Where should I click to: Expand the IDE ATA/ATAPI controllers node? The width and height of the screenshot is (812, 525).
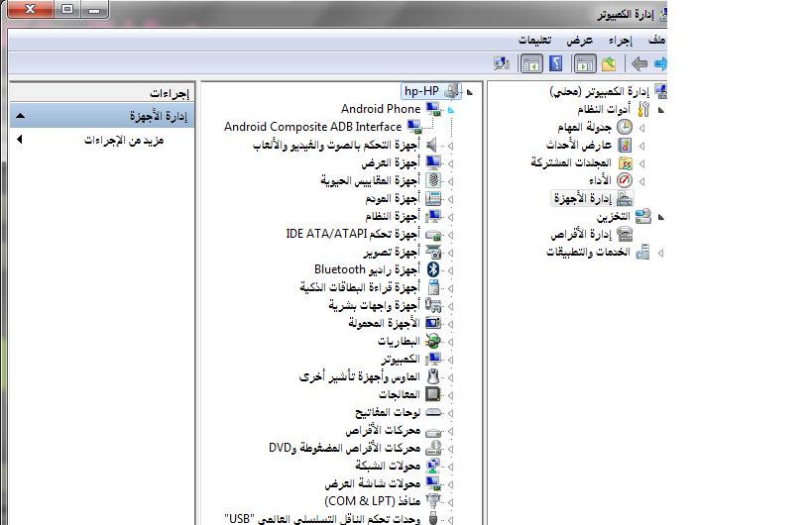(450, 235)
